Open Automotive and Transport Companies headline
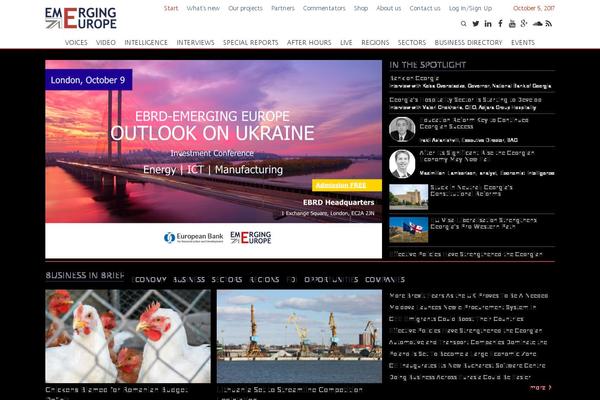The width and height of the screenshot is (600, 400). point(468,342)
